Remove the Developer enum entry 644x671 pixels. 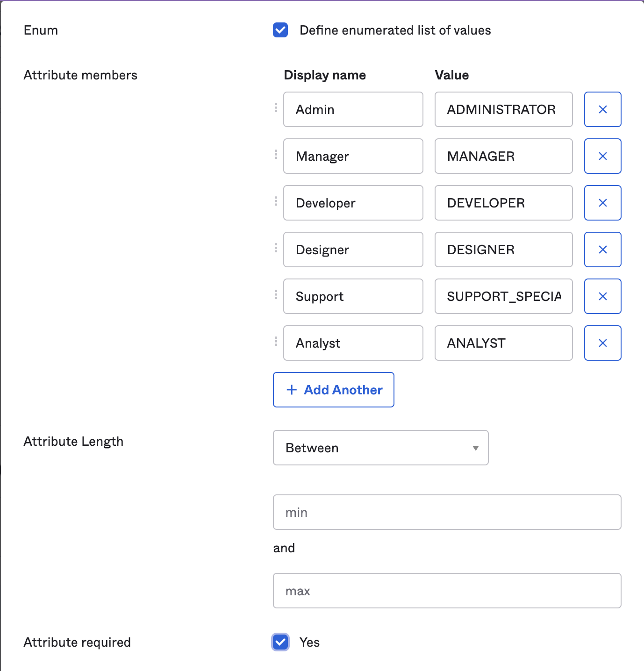point(602,203)
